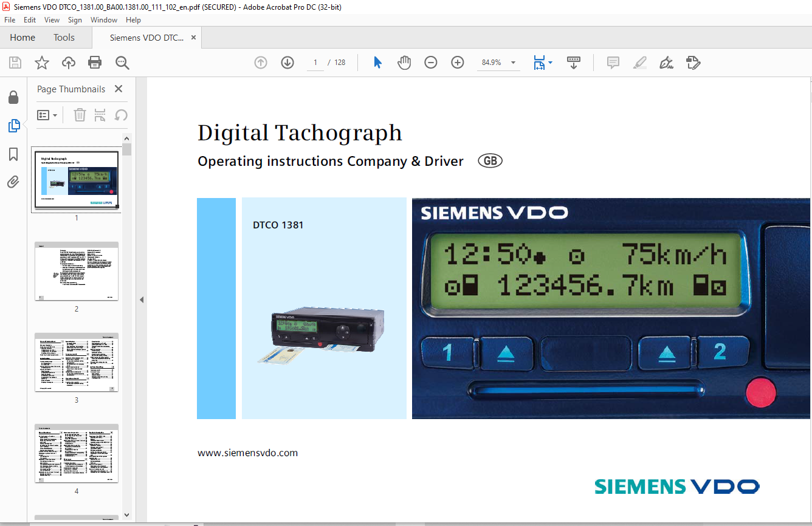Image resolution: width=812 pixels, height=526 pixels.
Task: Open the Help menu
Action: point(133,20)
